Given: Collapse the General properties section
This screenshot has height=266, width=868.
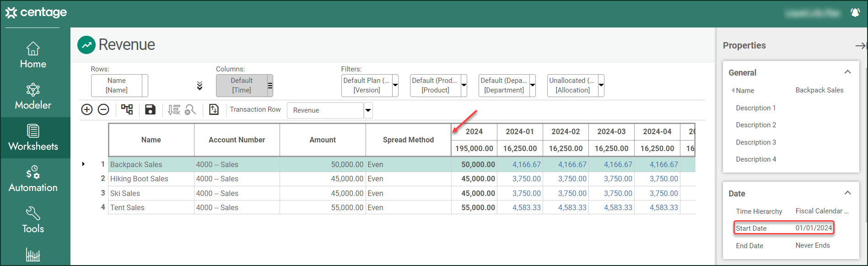Looking at the screenshot, I should [x=847, y=72].
